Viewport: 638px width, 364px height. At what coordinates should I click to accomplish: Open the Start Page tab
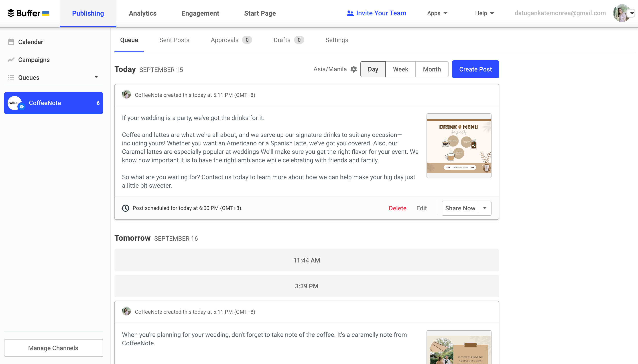260,13
